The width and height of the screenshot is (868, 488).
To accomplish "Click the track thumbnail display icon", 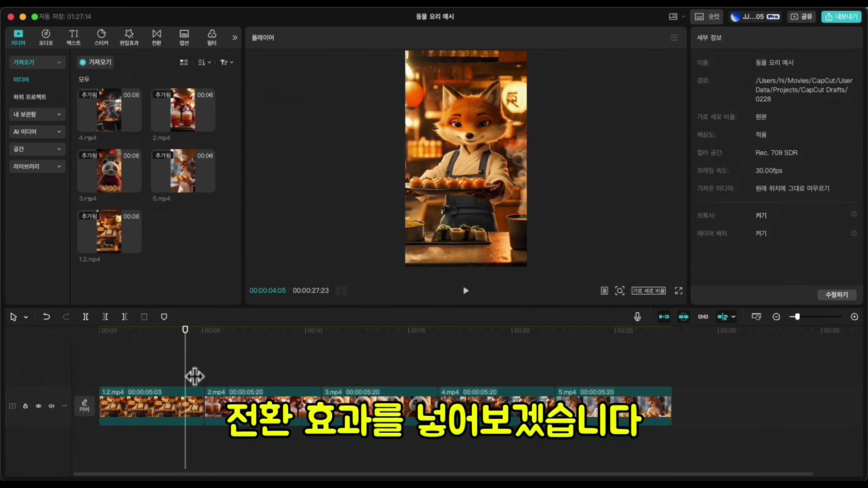I will pyautogui.click(x=13, y=406).
